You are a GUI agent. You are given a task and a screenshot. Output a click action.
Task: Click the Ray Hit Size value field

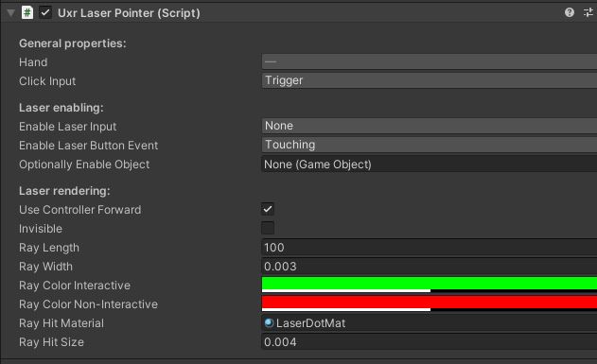(x=430, y=342)
